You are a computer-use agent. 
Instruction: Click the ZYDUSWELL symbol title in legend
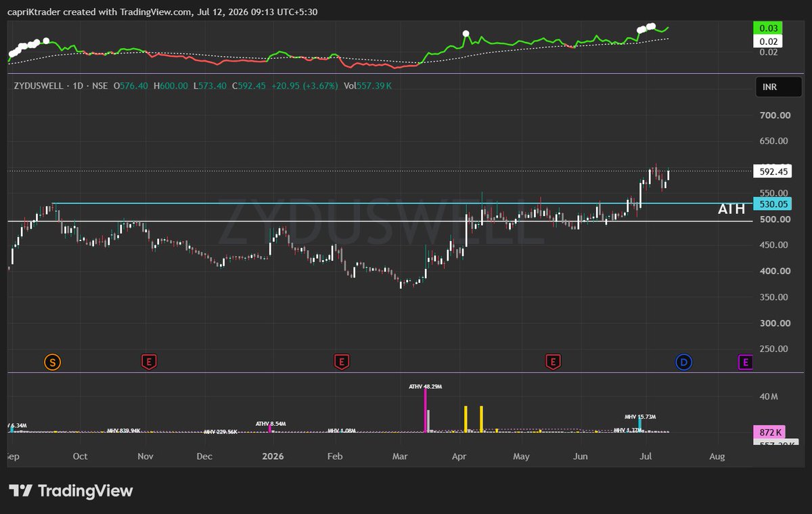(x=40, y=86)
